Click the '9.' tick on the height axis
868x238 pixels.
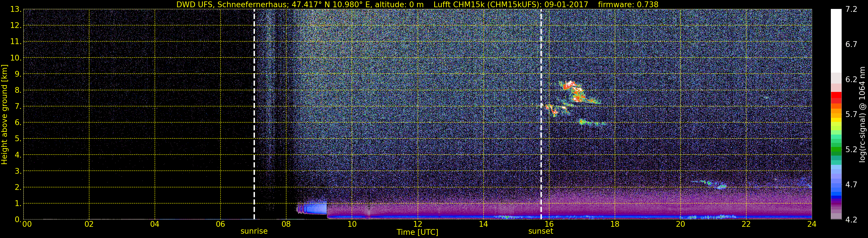[18, 74]
